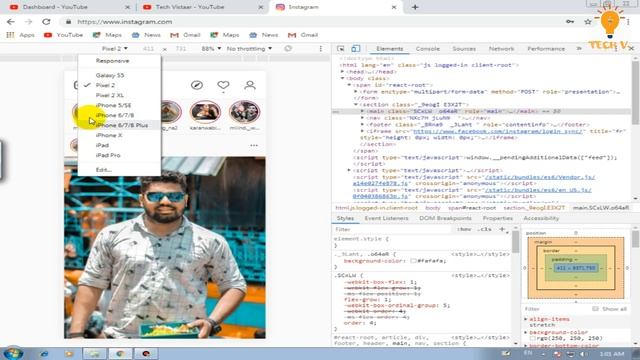Expand the main element node

coord(362,111)
